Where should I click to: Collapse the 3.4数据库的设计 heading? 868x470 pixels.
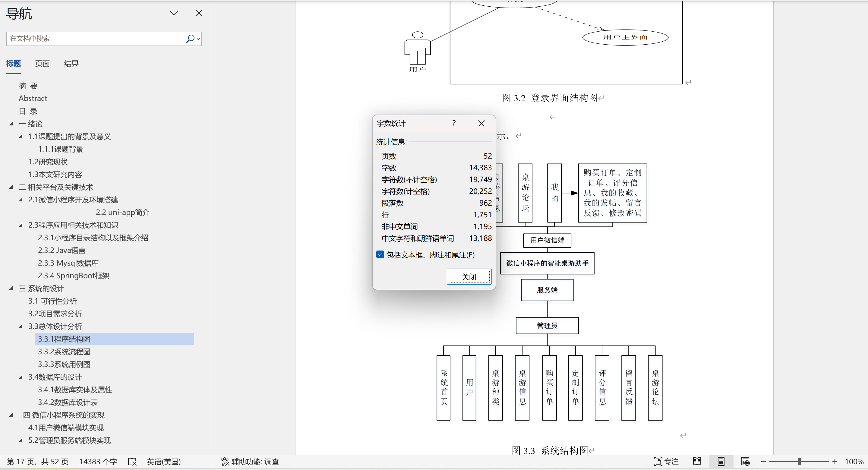coord(21,377)
